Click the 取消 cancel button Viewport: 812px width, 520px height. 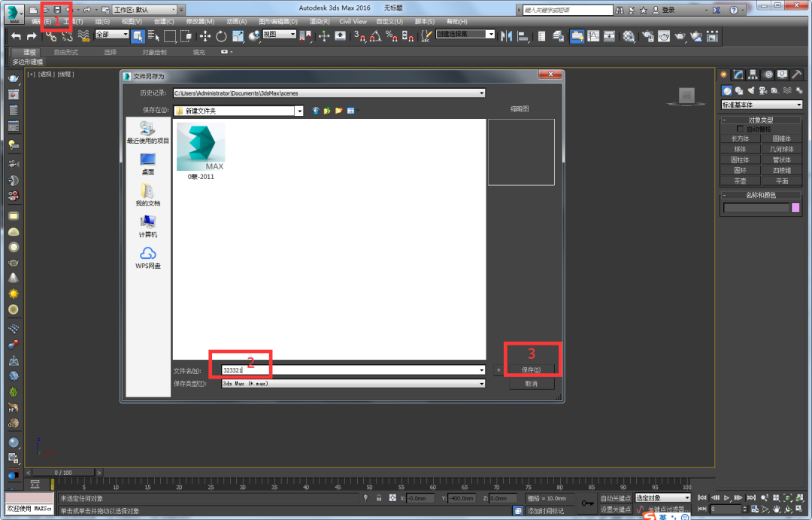532,384
